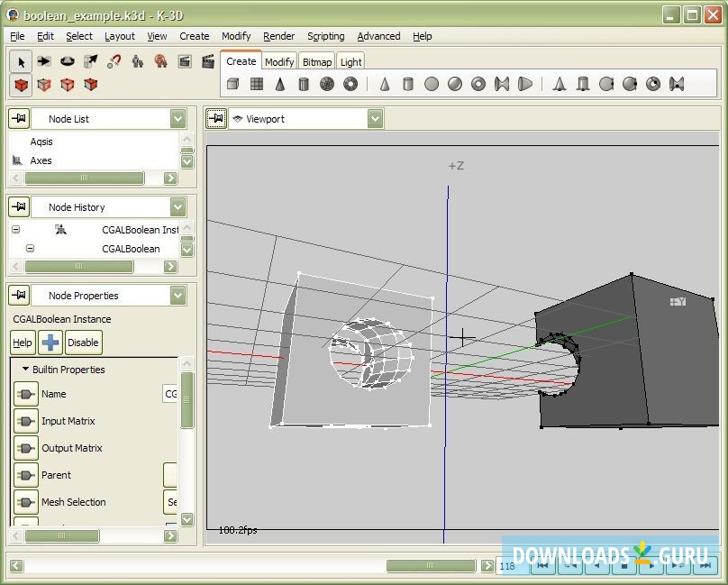The image size is (728, 585).
Task: Toggle pin on Node Properties panel
Action: pos(18,296)
